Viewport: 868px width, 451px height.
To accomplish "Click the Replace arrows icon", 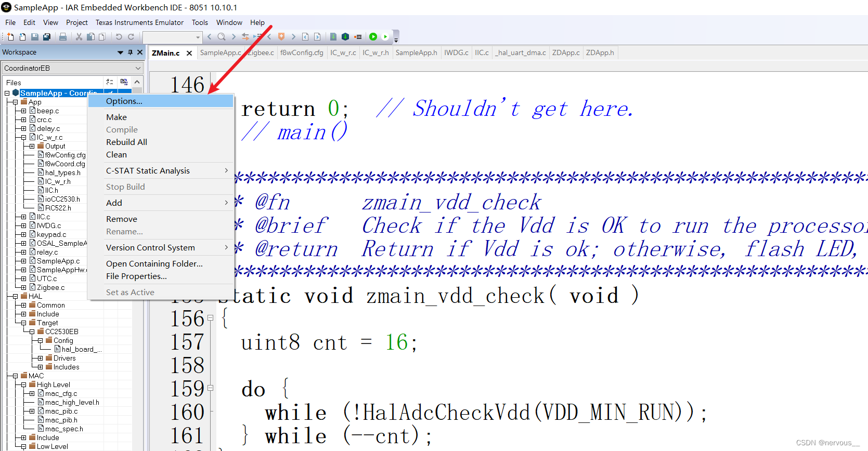I will [x=245, y=37].
